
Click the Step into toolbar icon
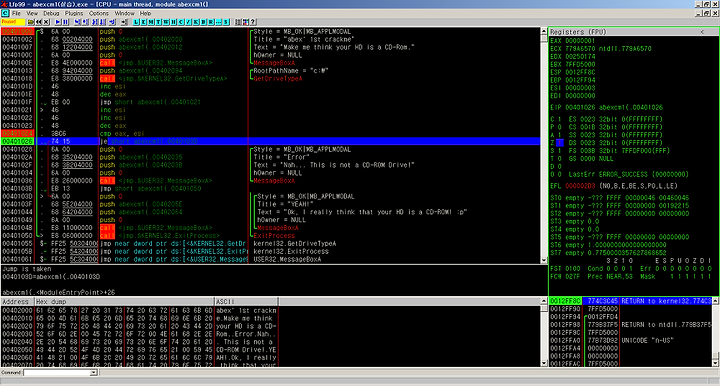[77, 22]
